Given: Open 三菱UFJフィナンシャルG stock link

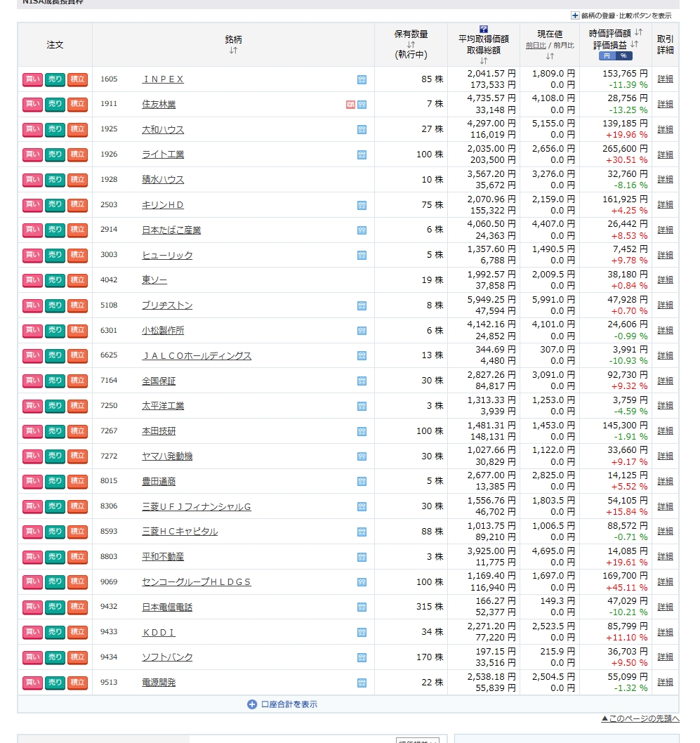Looking at the screenshot, I should [197, 507].
